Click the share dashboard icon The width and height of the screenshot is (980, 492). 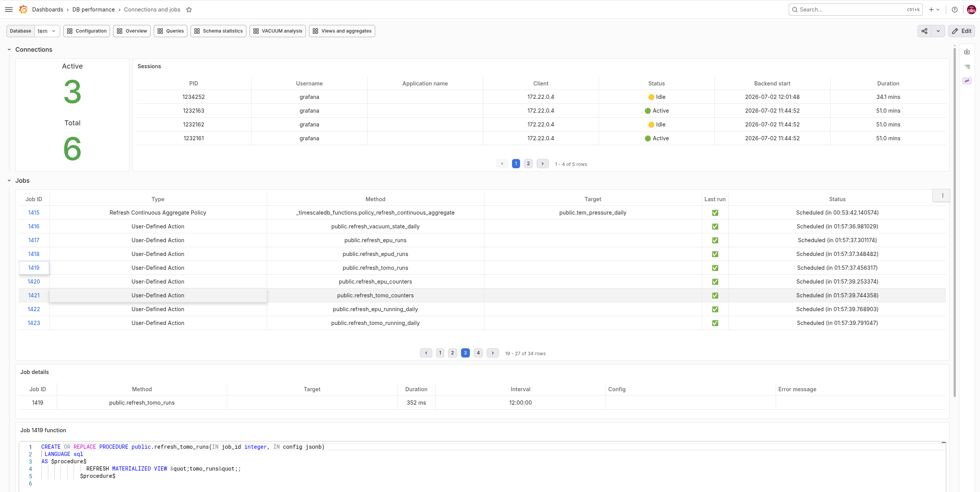(924, 31)
